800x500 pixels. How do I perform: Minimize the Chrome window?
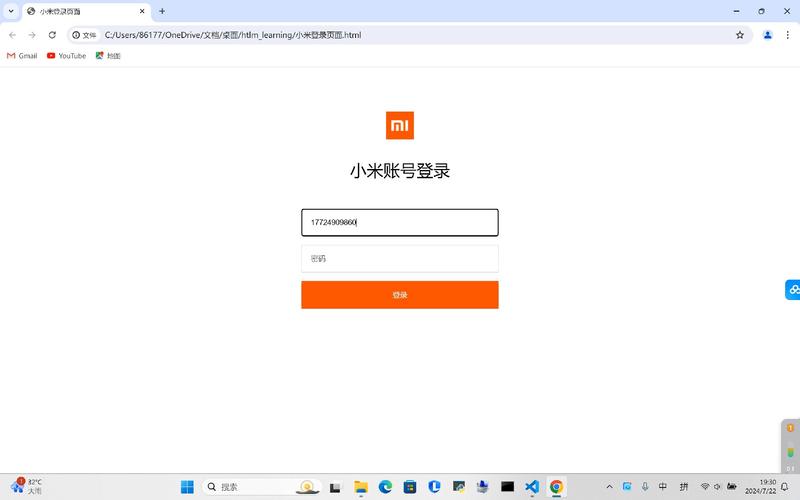click(736, 11)
